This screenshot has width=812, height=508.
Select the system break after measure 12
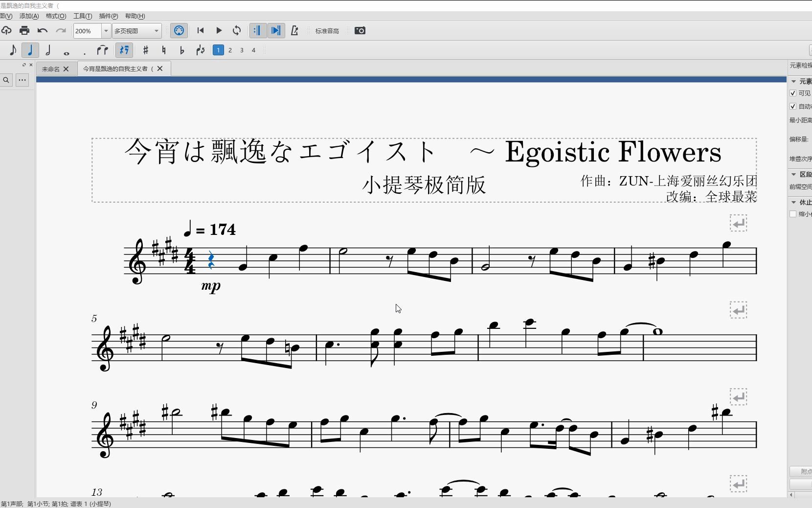click(x=739, y=397)
